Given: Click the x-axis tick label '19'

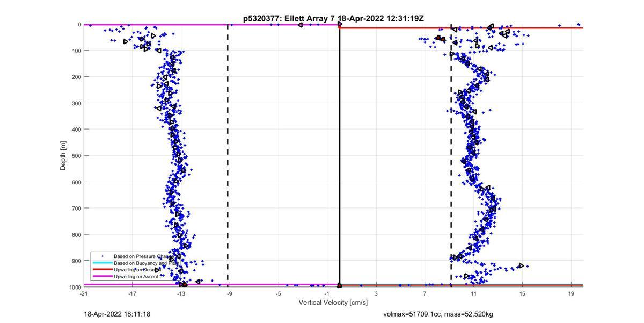Looking at the screenshot, I should coord(571,293).
